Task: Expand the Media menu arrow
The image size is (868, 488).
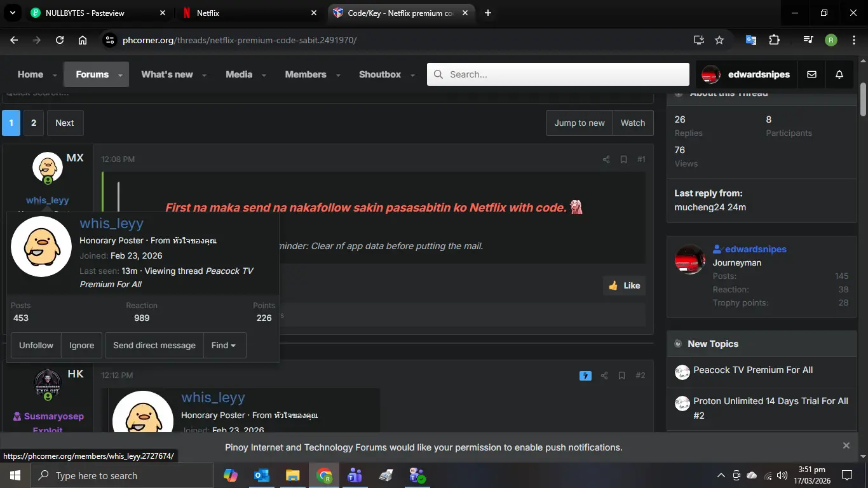Action: coord(264,75)
